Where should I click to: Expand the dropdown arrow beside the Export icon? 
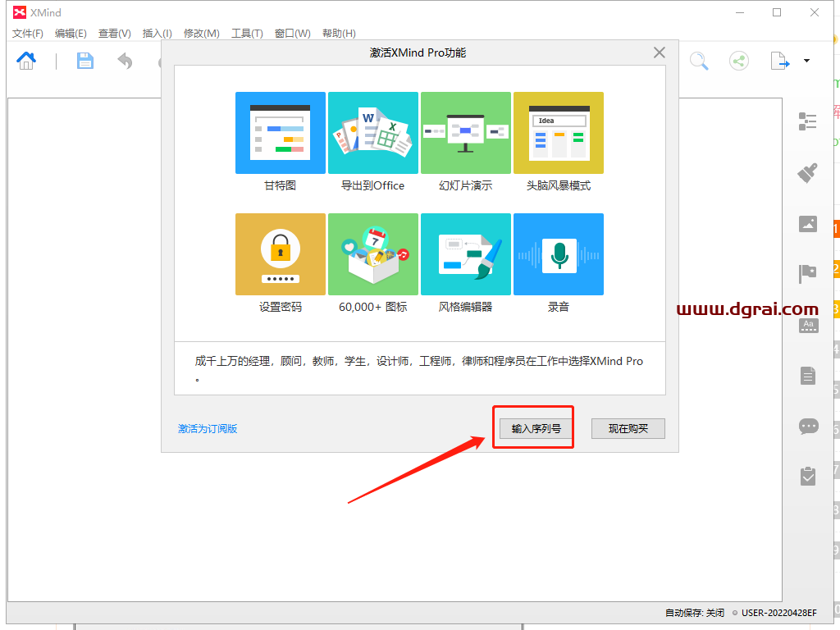[x=806, y=61]
